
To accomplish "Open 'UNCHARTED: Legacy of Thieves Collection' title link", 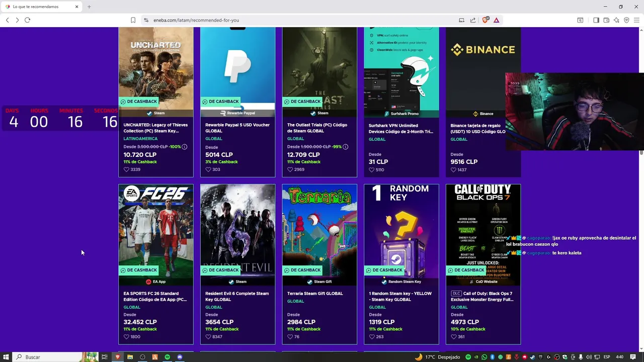I will [x=155, y=128].
